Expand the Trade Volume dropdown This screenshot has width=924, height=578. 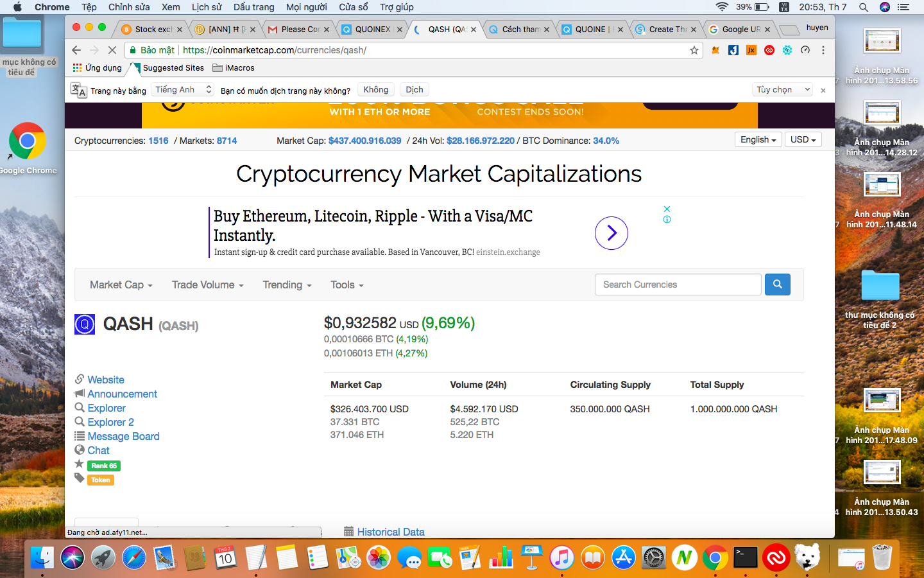point(208,285)
